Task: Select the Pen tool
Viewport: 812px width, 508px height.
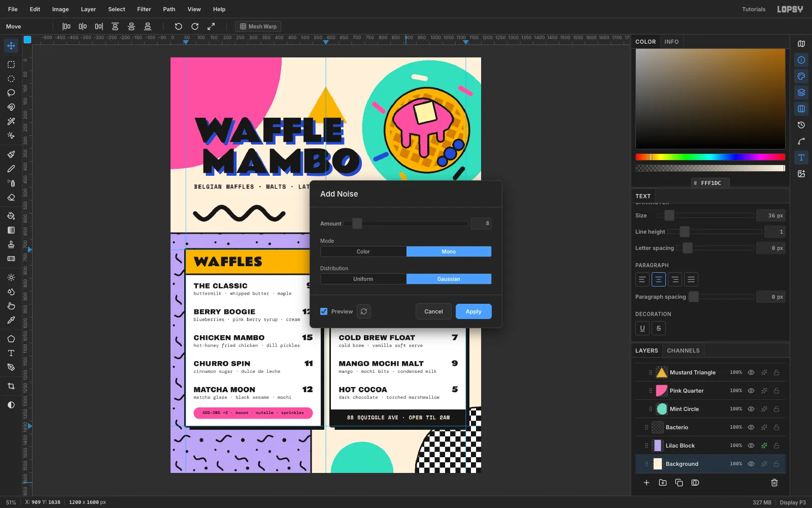Action: pos(11,367)
